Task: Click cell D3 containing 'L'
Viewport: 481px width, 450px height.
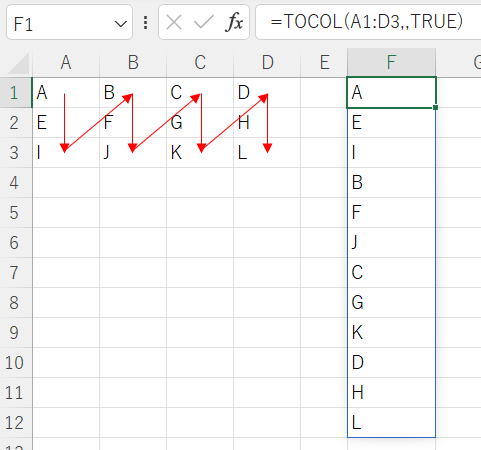Action: [267, 152]
